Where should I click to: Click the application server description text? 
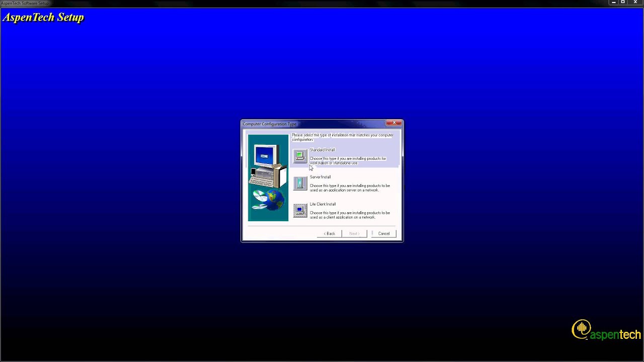350,188
